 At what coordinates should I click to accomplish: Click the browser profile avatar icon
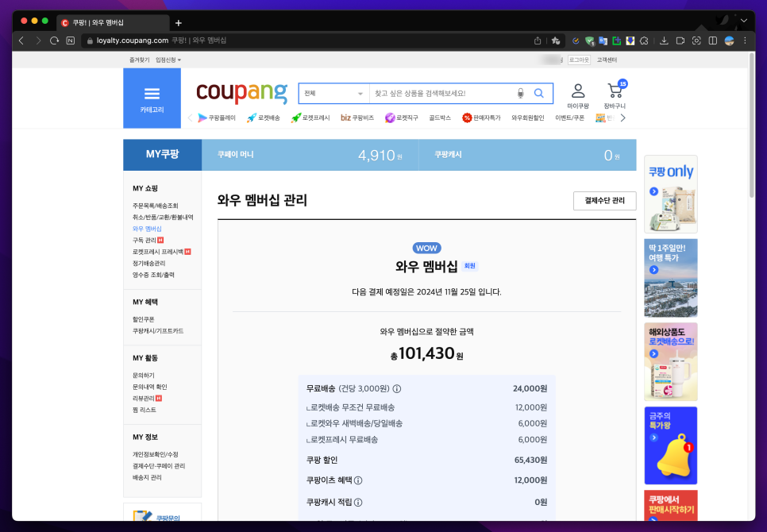[x=730, y=40]
